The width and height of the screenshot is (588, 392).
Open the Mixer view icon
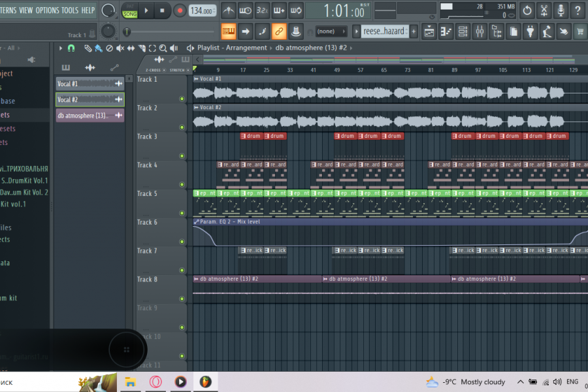click(x=480, y=31)
